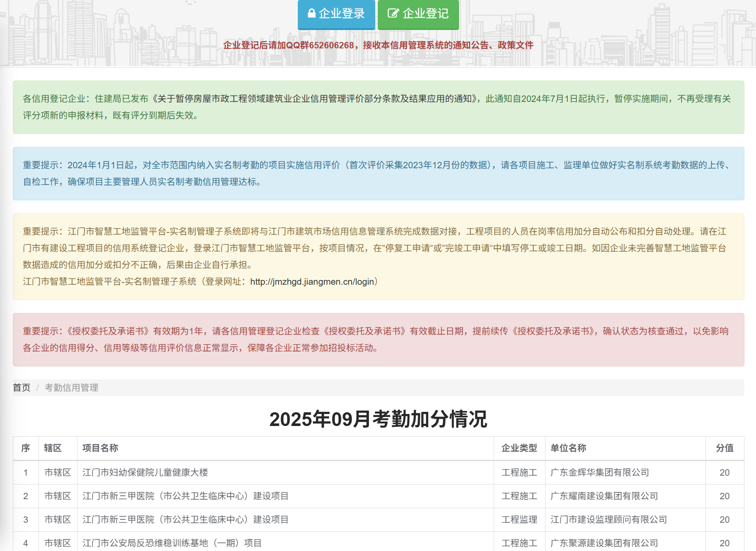Click the red QQ群652606268 notice text
The height and width of the screenshot is (551, 756).
point(378,45)
